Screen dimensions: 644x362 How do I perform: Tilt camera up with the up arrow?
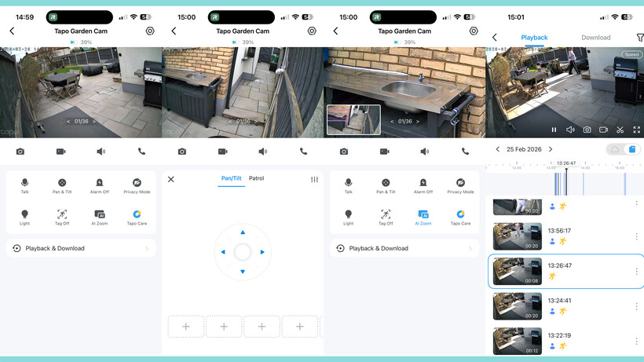pos(243,232)
